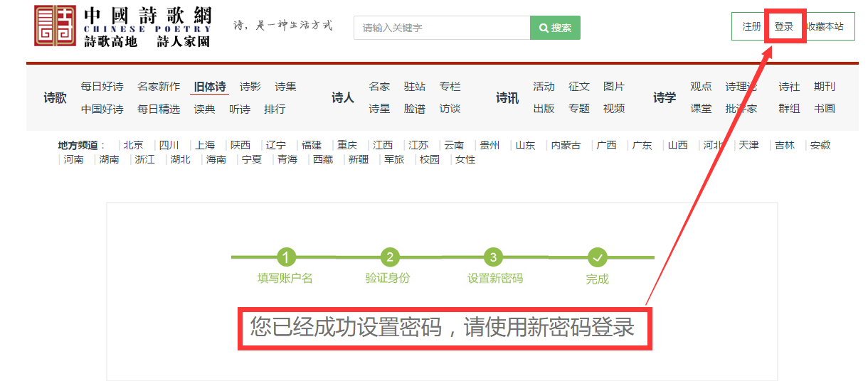Open the 校园 channel link
The image size is (868, 381).
pyautogui.click(x=430, y=159)
